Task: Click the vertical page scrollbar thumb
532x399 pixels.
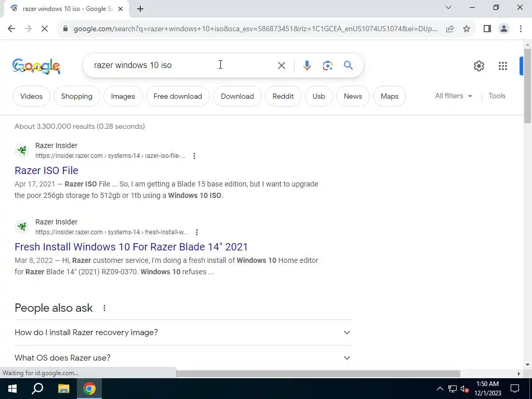Action: pos(527,86)
